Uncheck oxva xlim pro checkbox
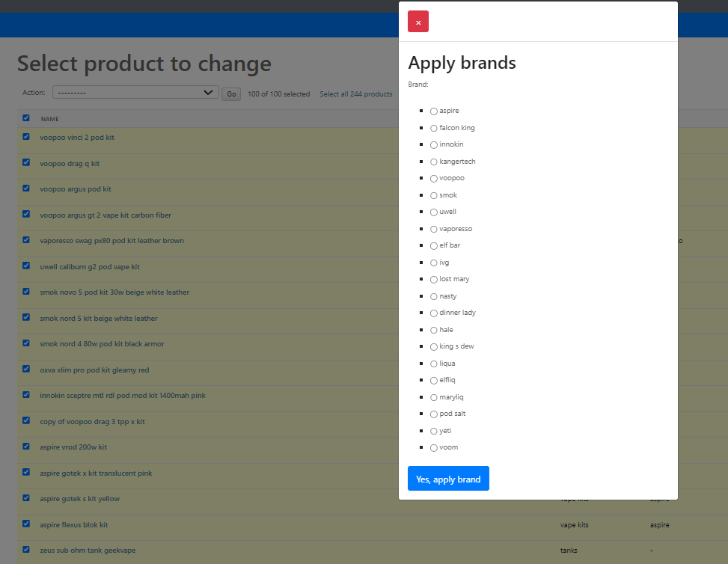Screen dimensions: 728x564 (x=26, y=369)
